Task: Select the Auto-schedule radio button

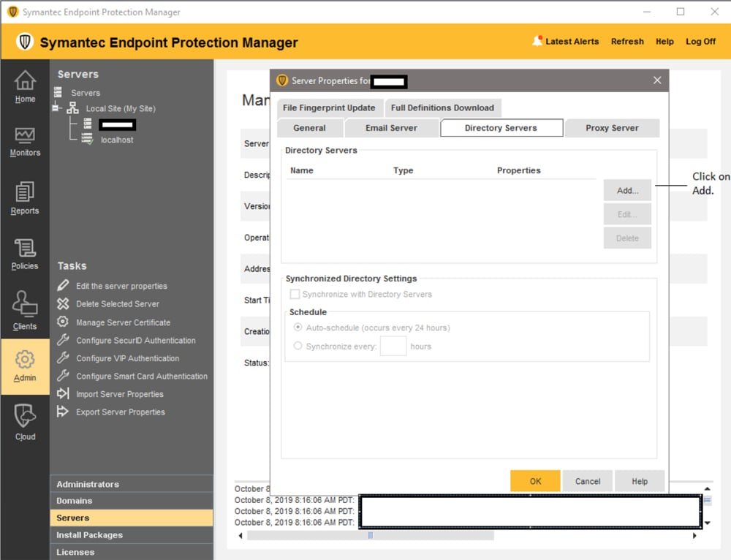Action: pyautogui.click(x=298, y=328)
